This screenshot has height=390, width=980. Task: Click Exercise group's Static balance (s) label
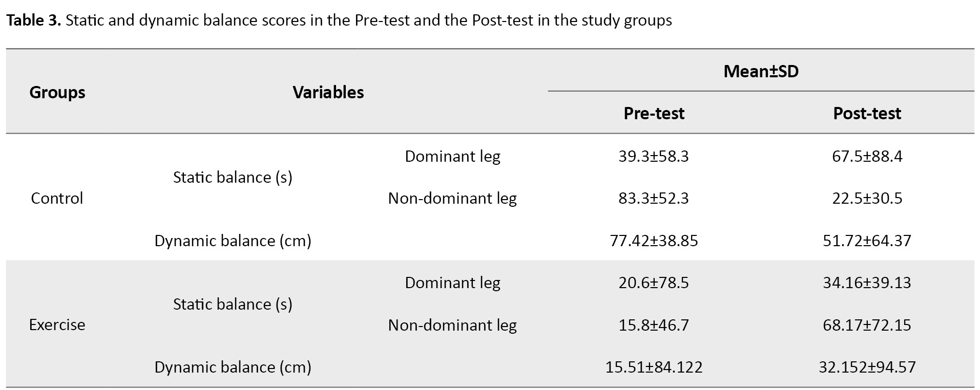pos(233,304)
